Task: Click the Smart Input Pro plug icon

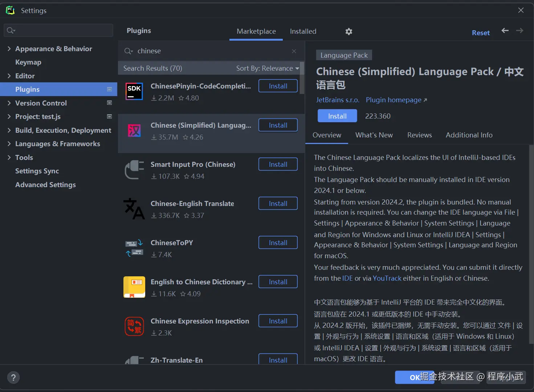Action: [x=134, y=170]
